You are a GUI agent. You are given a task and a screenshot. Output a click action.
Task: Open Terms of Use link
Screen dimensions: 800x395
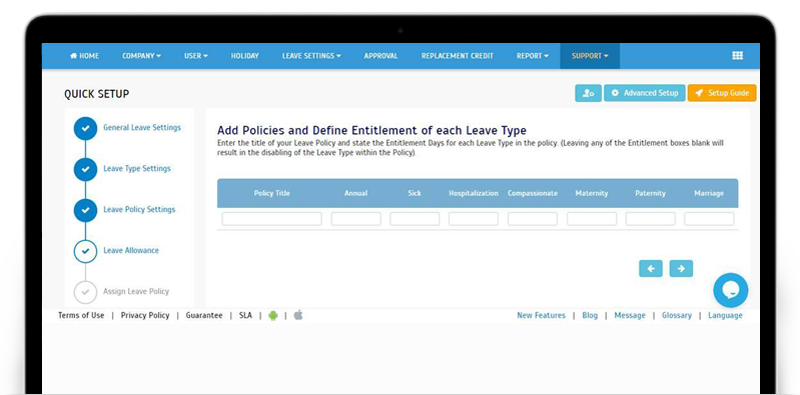81,315
